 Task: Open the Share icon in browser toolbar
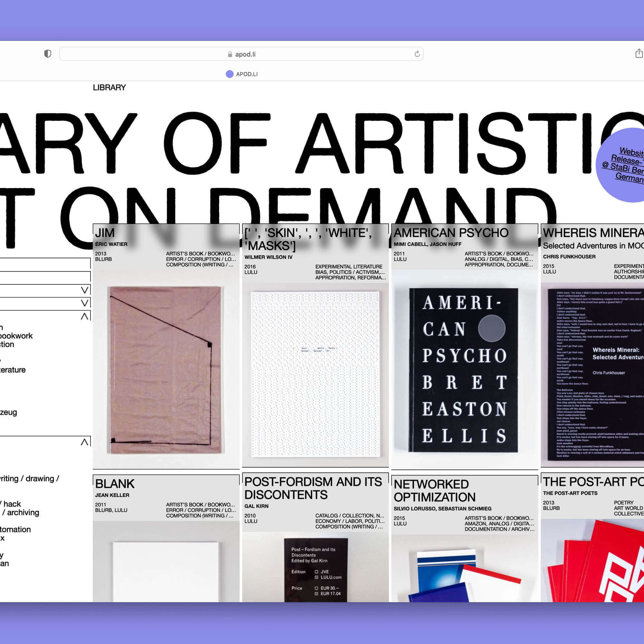click(x=639, y=53)
